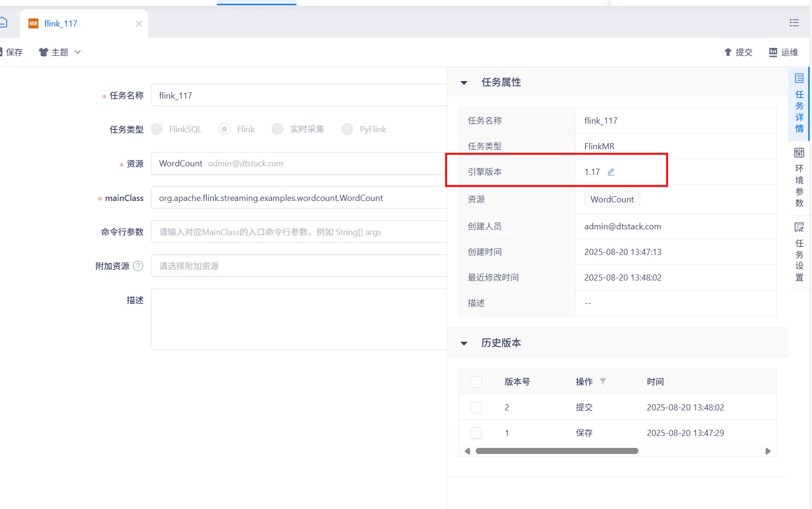Check the box for version 1 row
The height and width of the screenshot is (509, 812).
(476, 433)
